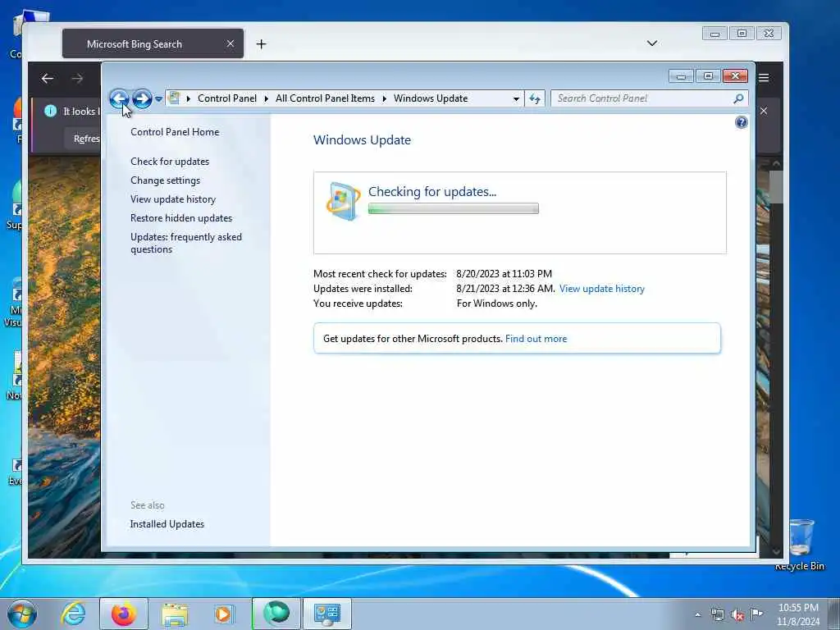Open Change settings

165,180
